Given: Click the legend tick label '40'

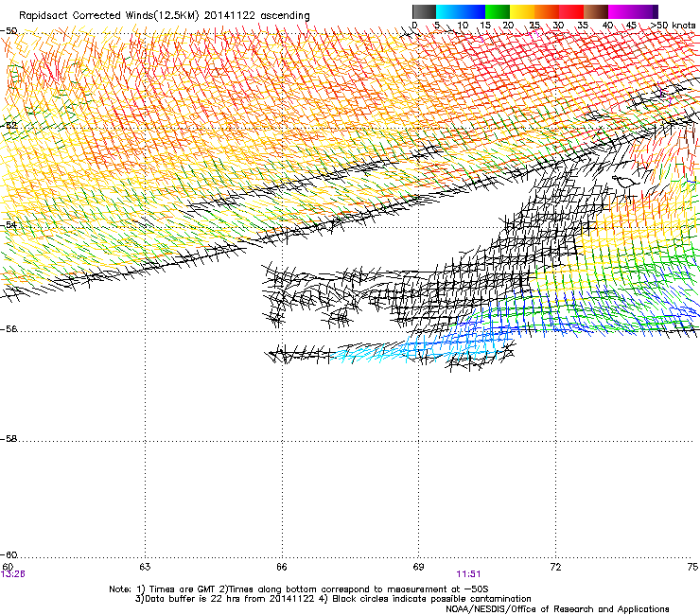Looking at the screenshot, I should tap(607, 26).
